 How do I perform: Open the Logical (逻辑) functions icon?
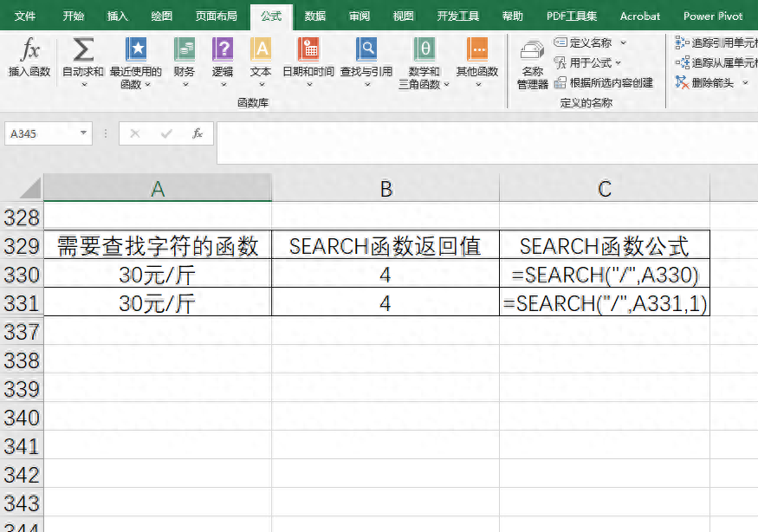[223, 49]
